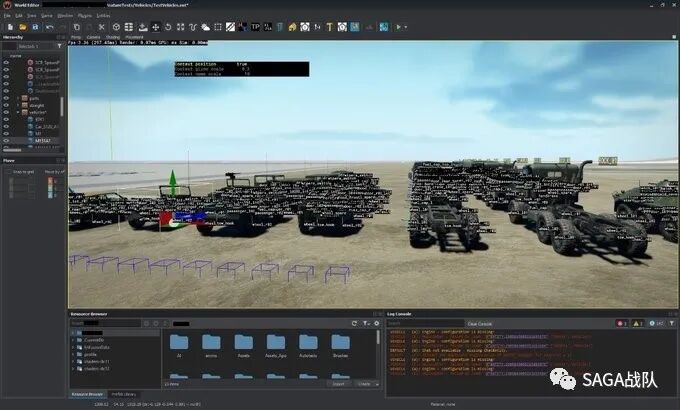Open the weather cloud tool
This screenshot has width=680, height=410.
[206, 27]
